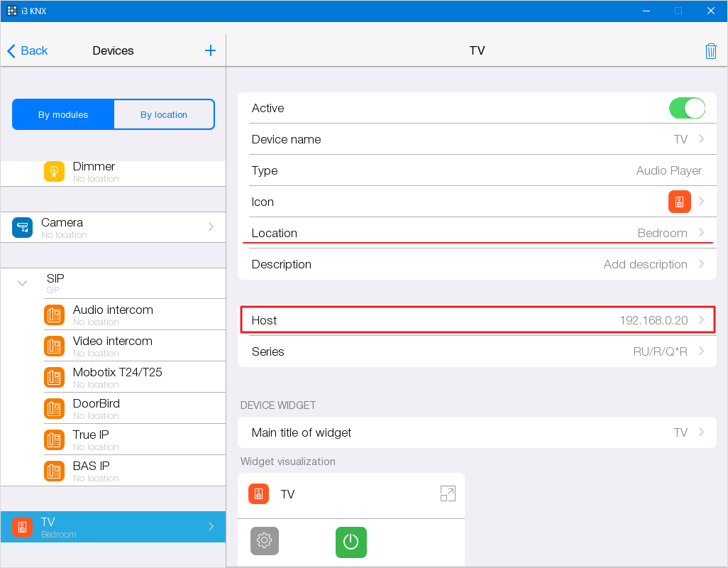The width and height of the screenshot is (728, 568).
Task: Click the trash icon to delete TV device
Action: (x=710, y=51)
